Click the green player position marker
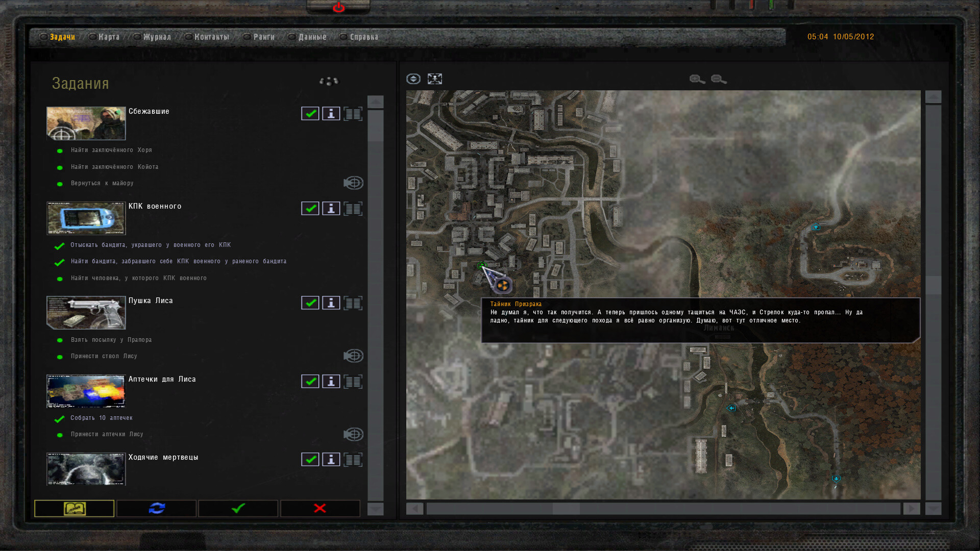Image resolution: width=980 pixels, height=551 pixels. [x=481, y=265]
